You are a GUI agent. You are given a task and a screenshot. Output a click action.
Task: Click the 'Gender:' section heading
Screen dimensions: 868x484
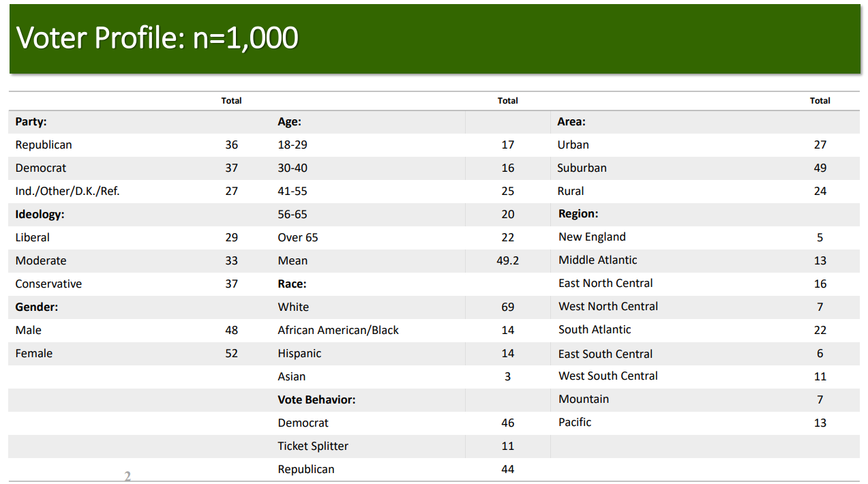37,307
